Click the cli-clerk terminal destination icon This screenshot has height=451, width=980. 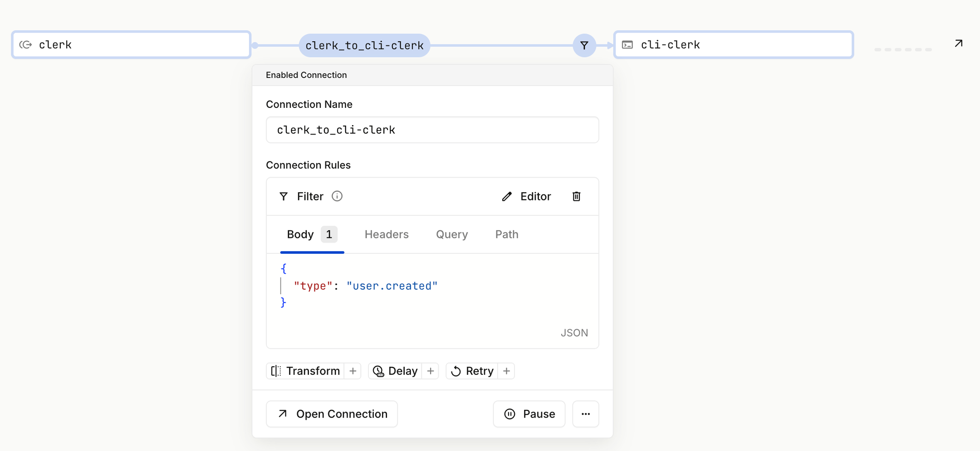[x=627, y=44]
